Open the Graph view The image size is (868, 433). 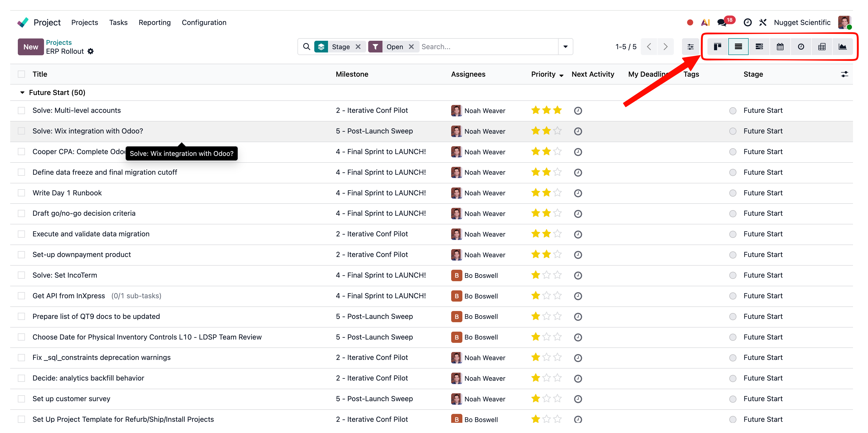tap(842, 47)
